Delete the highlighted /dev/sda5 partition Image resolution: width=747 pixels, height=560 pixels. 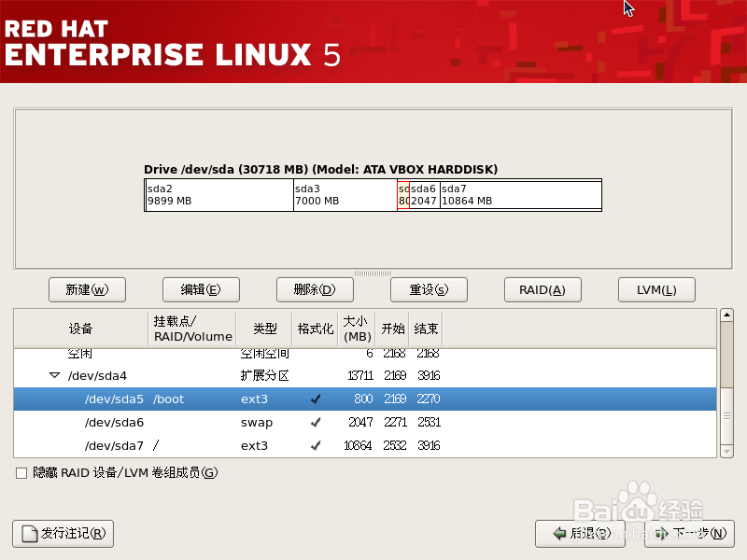click(x=315, y=289)
